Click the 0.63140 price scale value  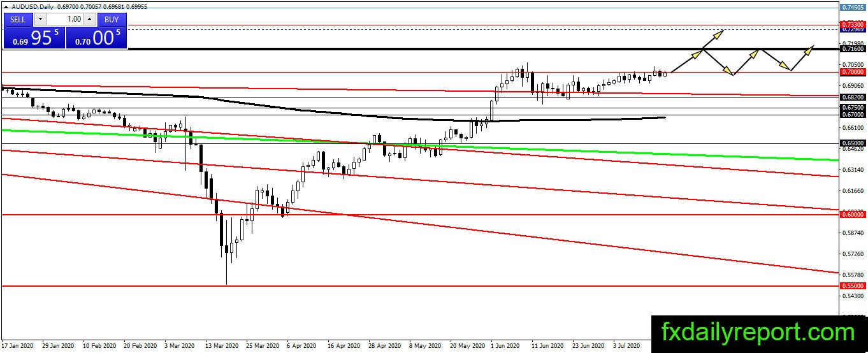(853, 170)
